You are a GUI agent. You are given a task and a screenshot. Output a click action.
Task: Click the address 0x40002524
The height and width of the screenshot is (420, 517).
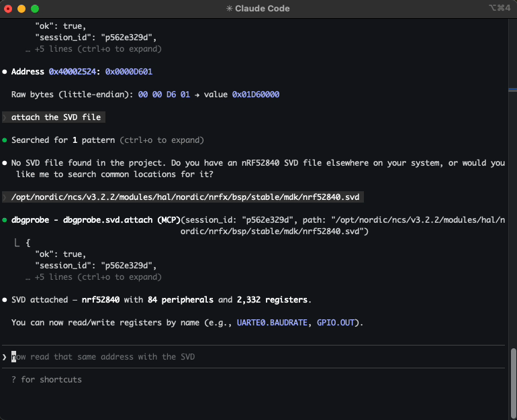point(73,72)
